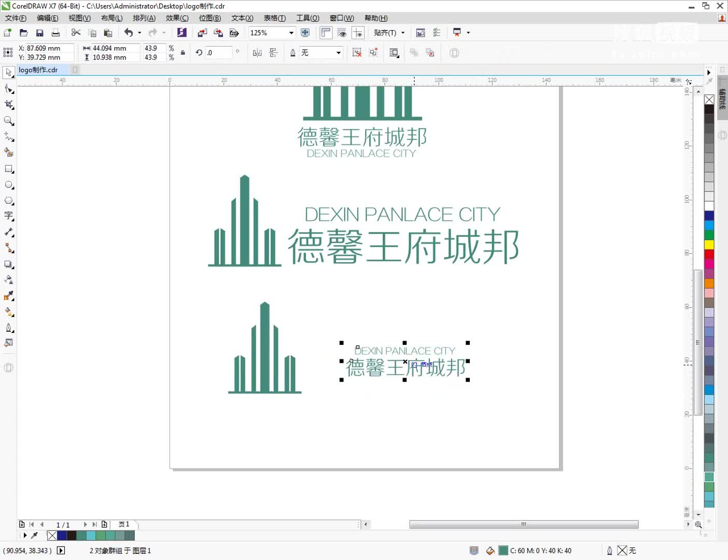Select the Shape edit tool

point(8,89)
